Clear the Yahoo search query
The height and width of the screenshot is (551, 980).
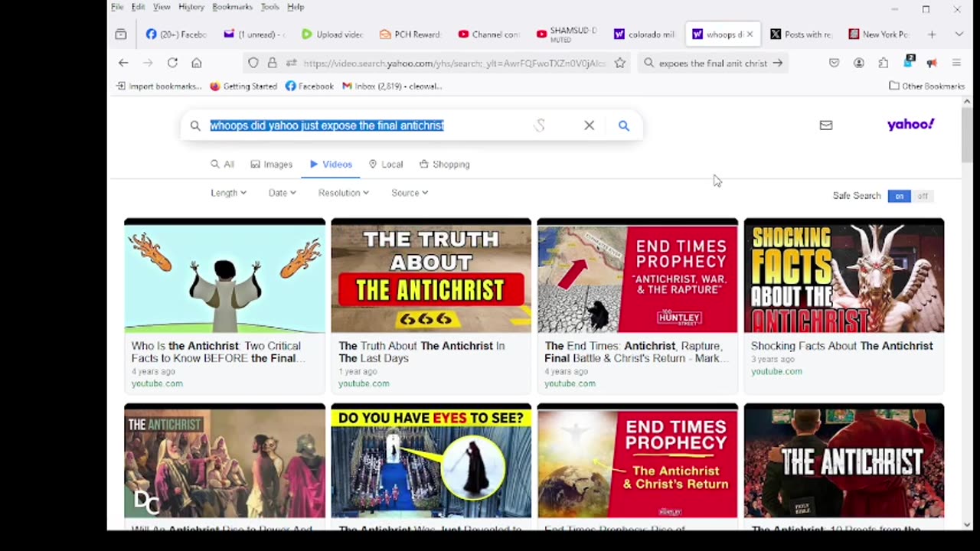(x=589, y=126)
